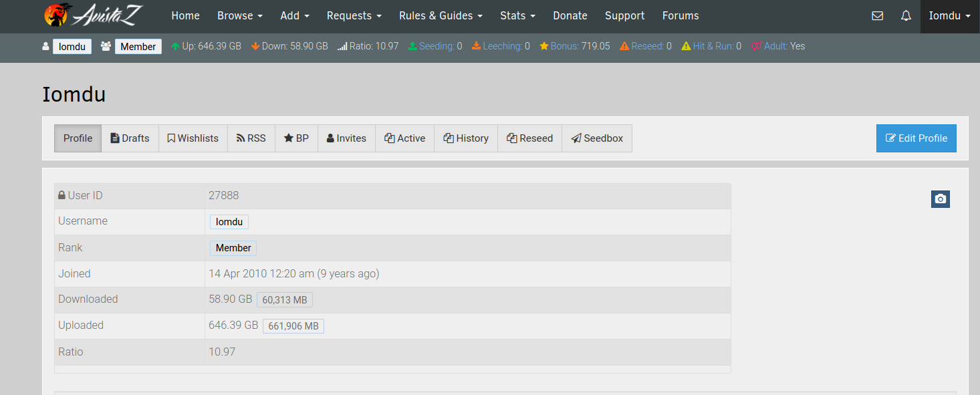Click the Iomdu page heading

pos(74,94)
